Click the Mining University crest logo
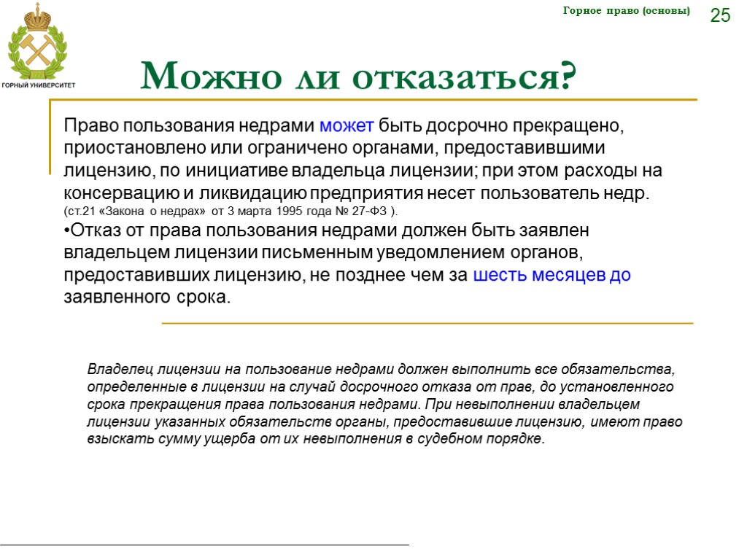Viewport: 747px width, 560px height. (38, 42)
